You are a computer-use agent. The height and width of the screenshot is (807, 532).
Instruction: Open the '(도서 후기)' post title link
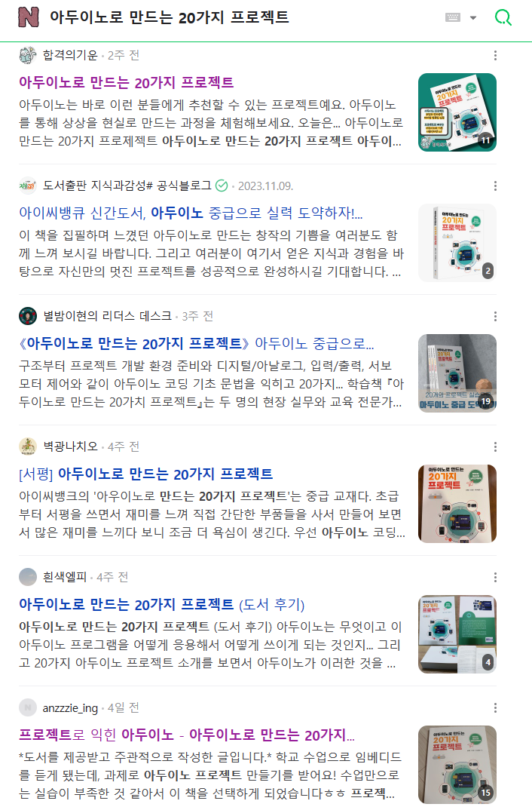162,604
